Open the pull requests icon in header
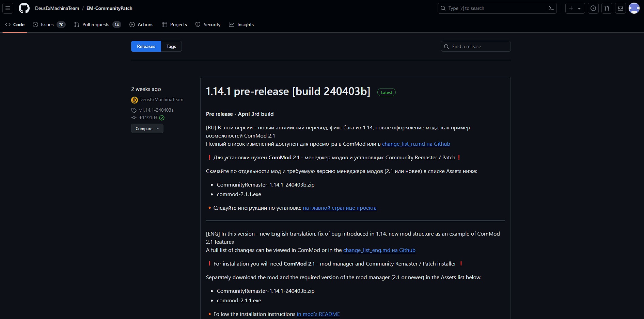The height and width of the screenshot is (319, 644). 607,8
